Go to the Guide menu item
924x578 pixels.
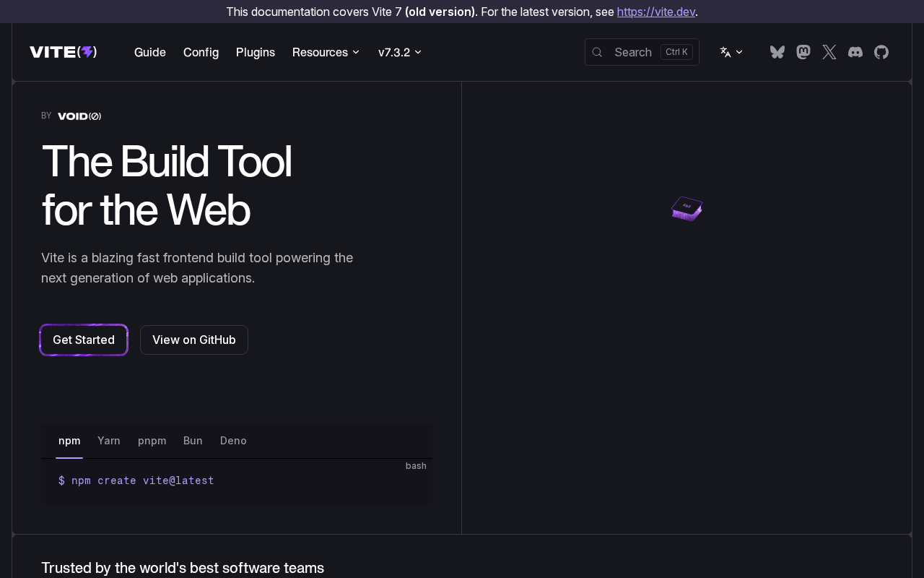click(x=150, y=52)
